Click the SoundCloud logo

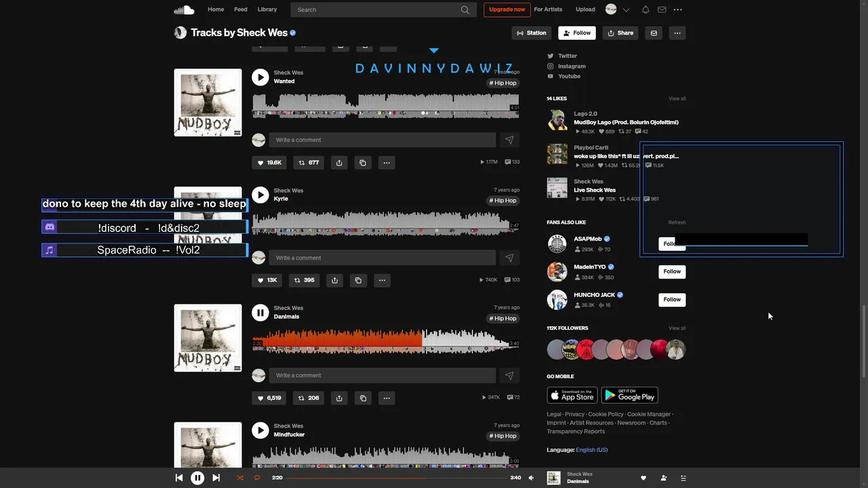[x=184, y=9]
